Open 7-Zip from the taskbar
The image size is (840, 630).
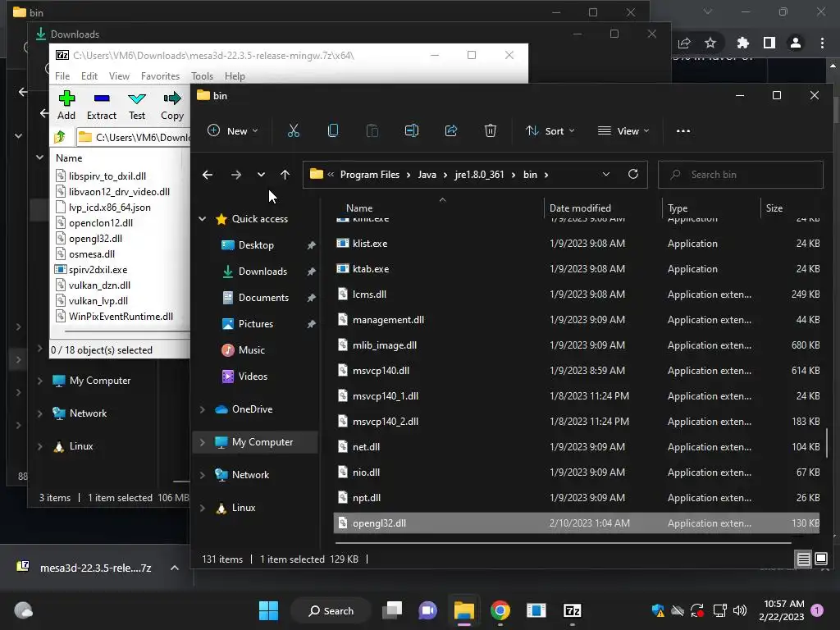click(572, 610)
